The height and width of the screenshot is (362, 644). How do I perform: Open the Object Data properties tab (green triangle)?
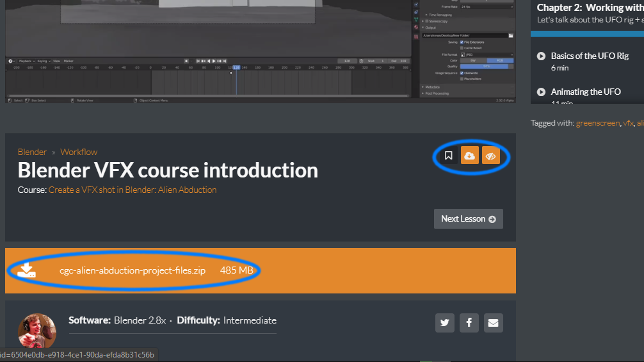416,20
